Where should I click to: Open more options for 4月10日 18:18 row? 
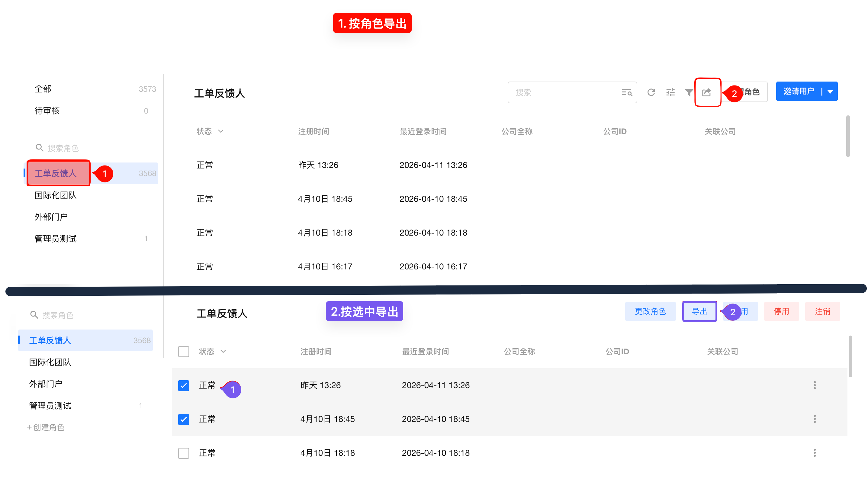(815, 453)
